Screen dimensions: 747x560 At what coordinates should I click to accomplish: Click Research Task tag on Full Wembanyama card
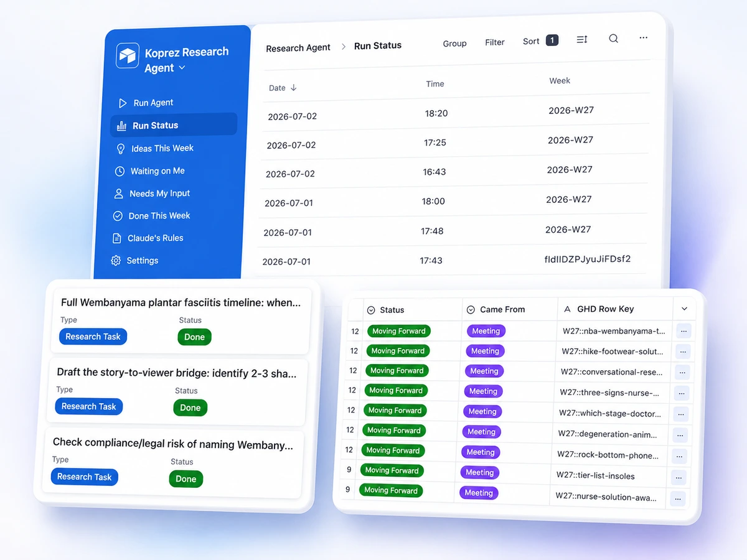93,337
